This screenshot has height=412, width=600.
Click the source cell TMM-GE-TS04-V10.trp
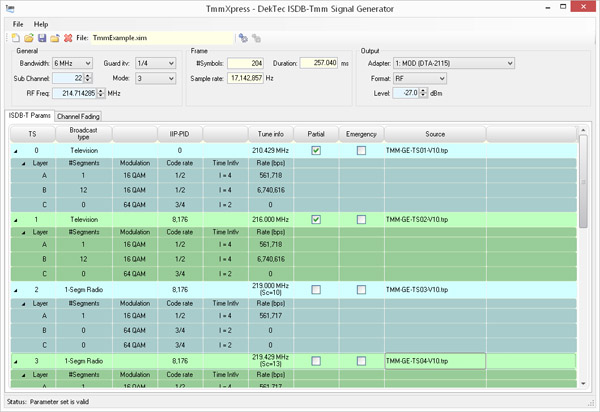[435, 361]
